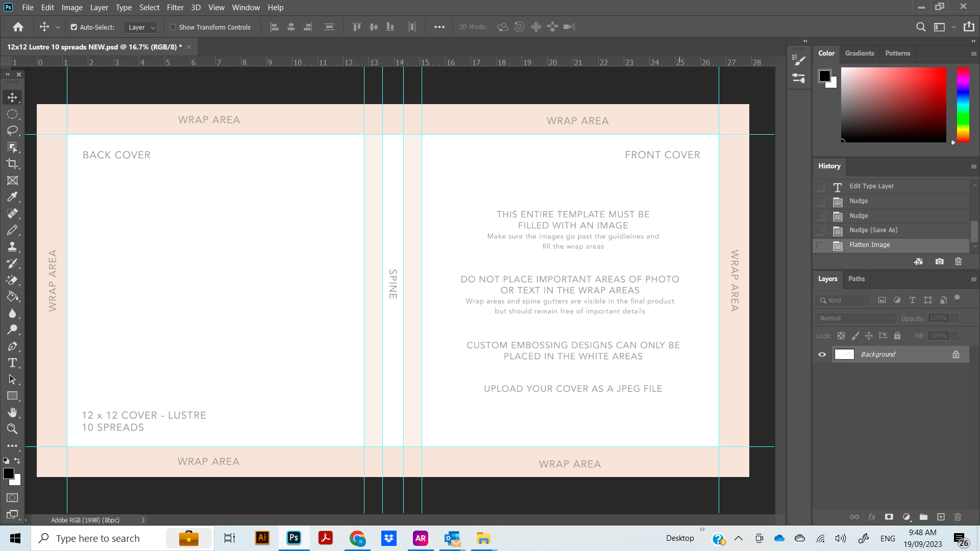The height and width of the screenshot is (551, 980).
Task: Select the Lasso tool
Action: (x=12, y=131)
